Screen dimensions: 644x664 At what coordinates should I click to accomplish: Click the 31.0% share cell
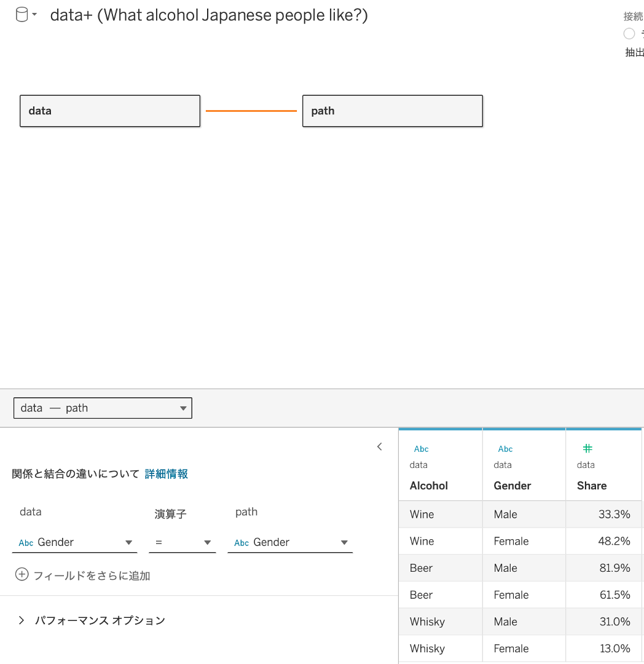click(604, 622)
